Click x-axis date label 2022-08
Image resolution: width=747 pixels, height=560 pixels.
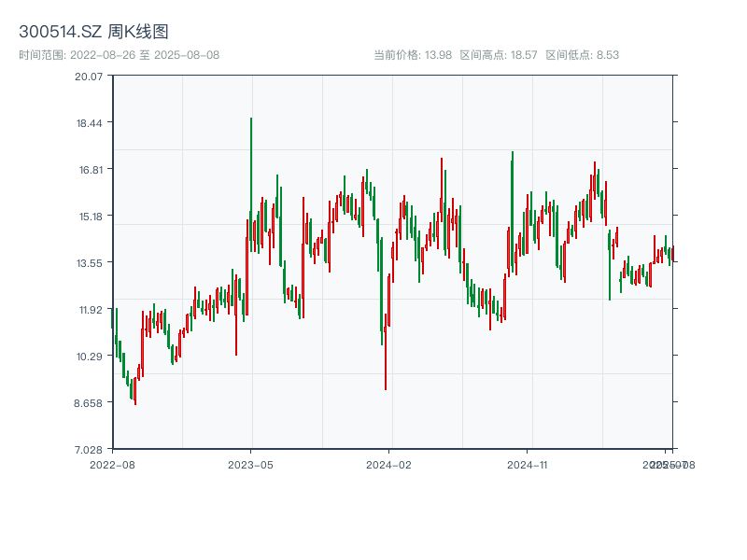coord(112,465)
